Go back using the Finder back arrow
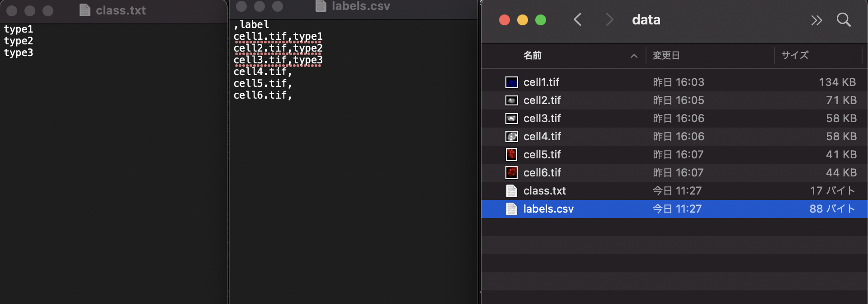868x304 pixels. tap(577, 20)
